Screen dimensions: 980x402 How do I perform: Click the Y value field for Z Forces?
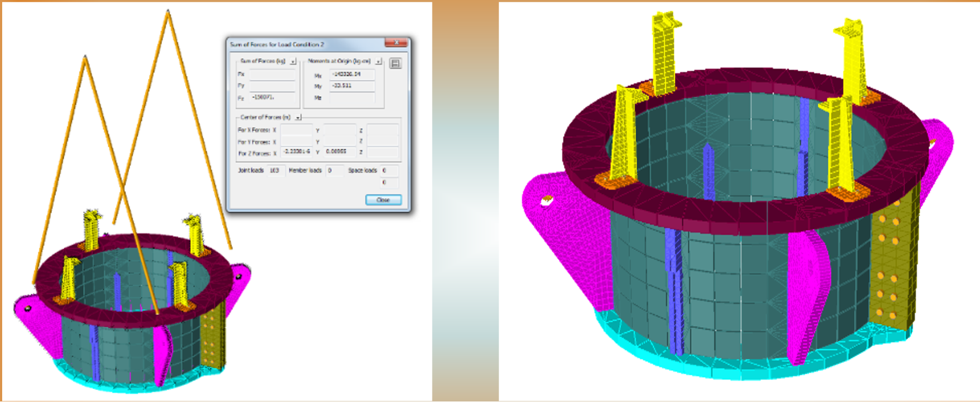[x=339, y=152]
